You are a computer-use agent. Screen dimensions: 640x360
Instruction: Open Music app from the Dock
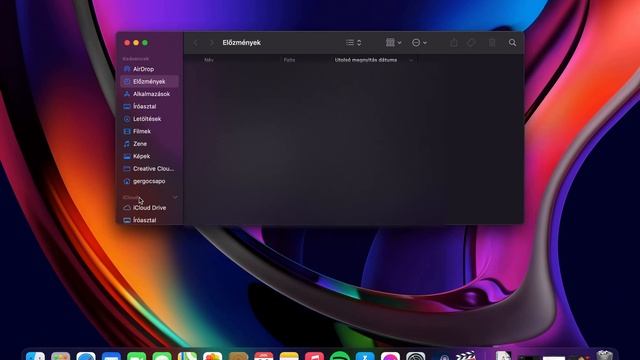tap(314, 355)
